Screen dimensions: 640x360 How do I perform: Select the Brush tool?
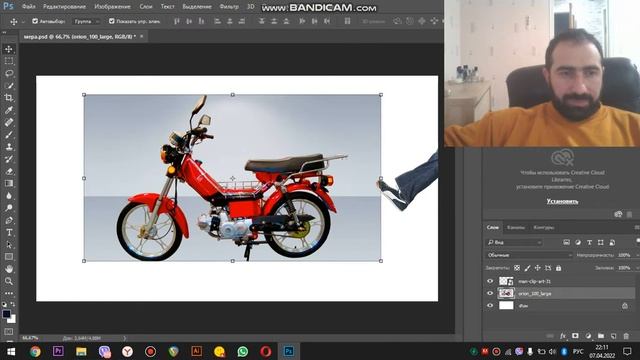point(9,134)
